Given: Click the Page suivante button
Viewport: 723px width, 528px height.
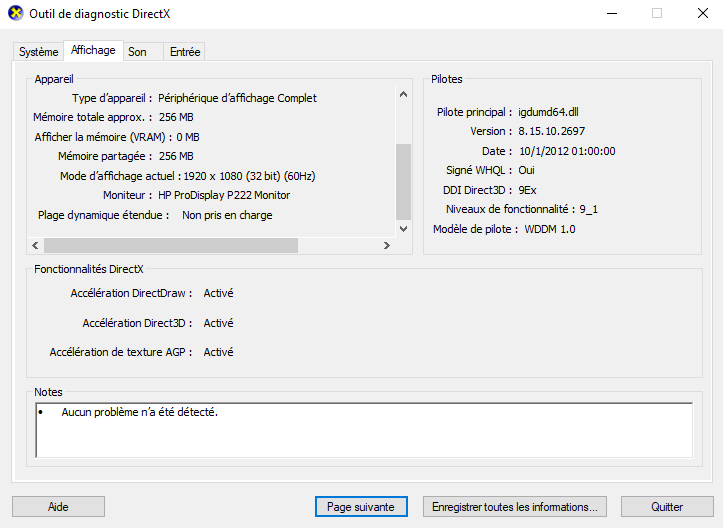Looking at the screenshot, I should click(361, 507).
